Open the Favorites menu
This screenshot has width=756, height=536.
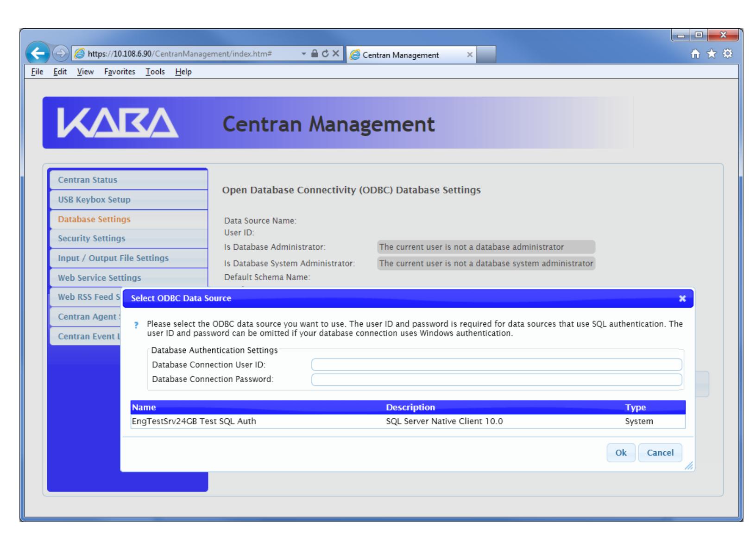tap(120, 71)
